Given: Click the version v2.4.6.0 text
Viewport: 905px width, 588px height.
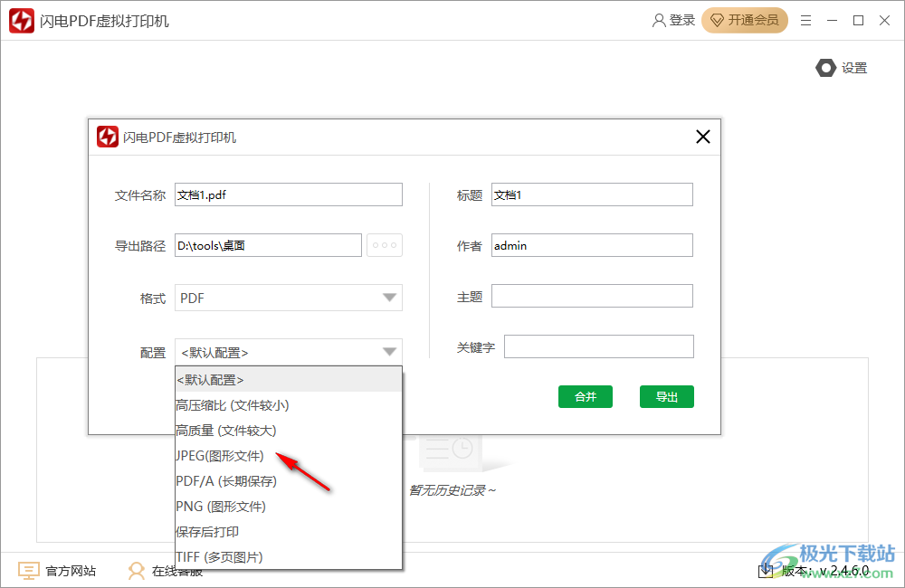Looking at the screenshot, I should point(825,571).
